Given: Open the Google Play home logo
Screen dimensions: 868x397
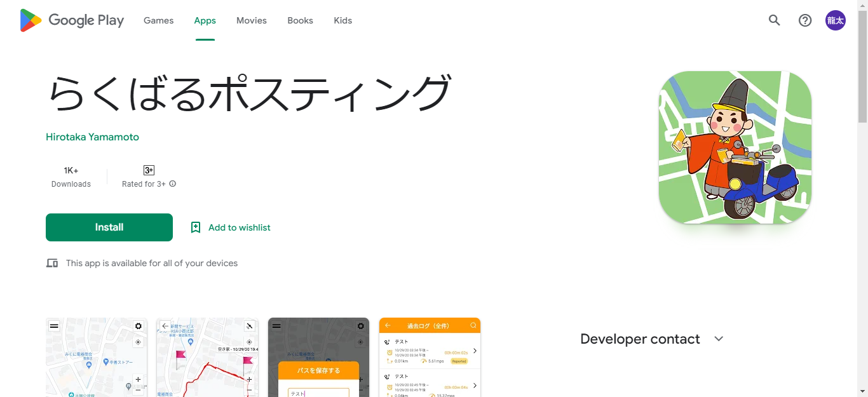Looking at the screenshot, I should click(x=72, y=20).
